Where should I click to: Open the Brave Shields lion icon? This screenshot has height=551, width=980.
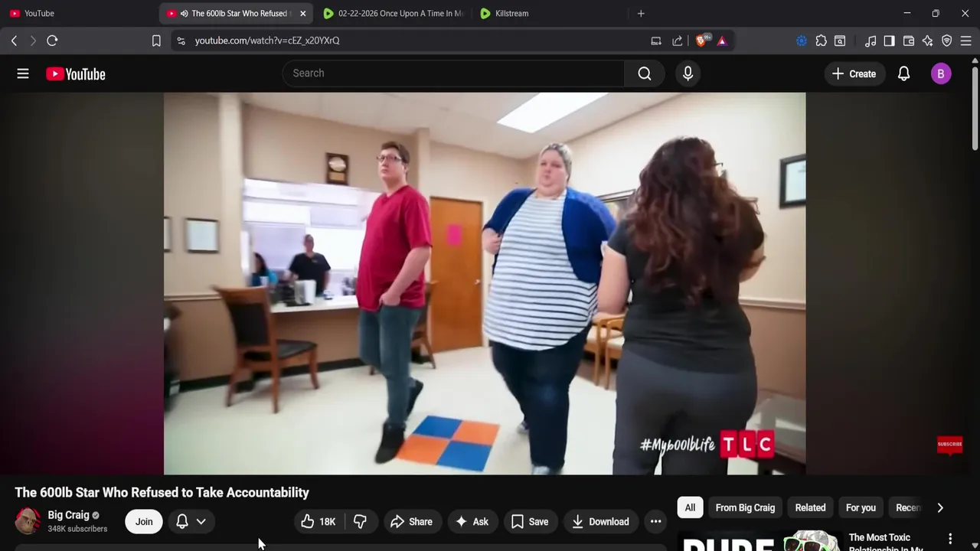[701, 41]
